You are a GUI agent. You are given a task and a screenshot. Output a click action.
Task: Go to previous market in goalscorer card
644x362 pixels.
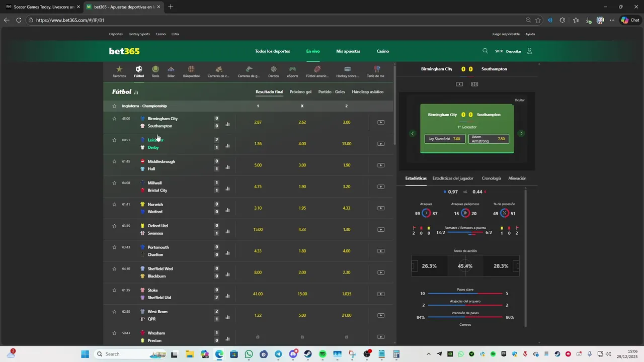413,133
